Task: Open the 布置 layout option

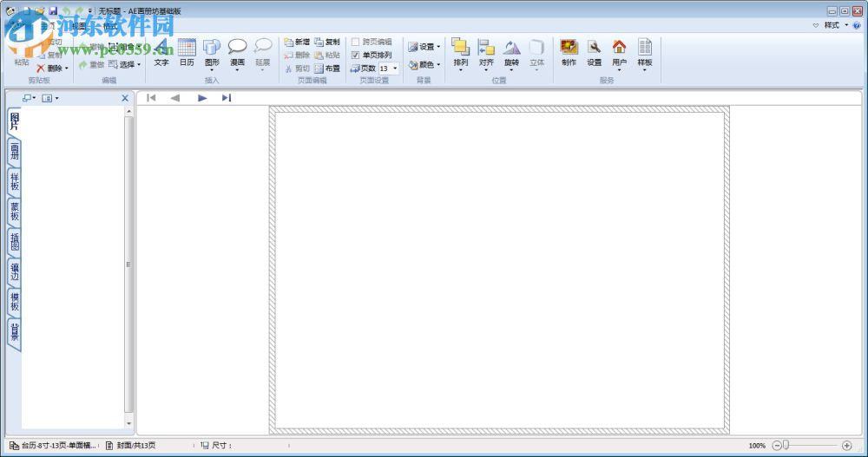Action: pos(327,69)
